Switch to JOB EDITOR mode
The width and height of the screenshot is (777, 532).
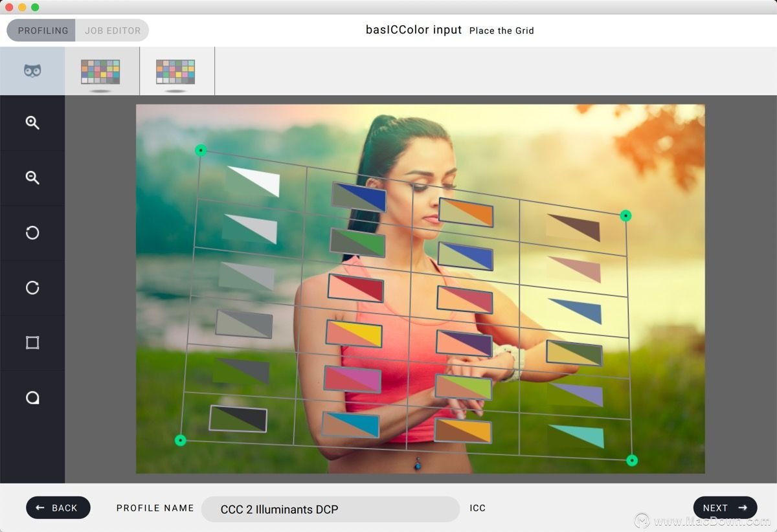113,30
